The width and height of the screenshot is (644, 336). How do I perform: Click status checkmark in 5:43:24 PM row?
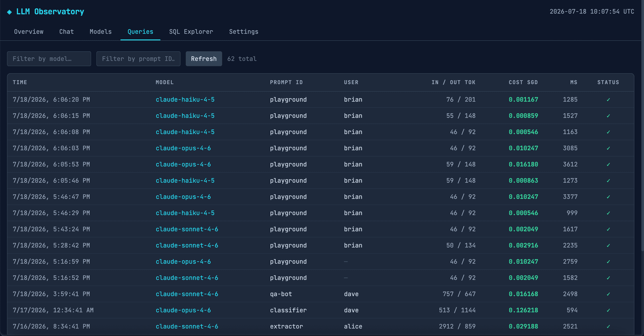pos(608,229)
